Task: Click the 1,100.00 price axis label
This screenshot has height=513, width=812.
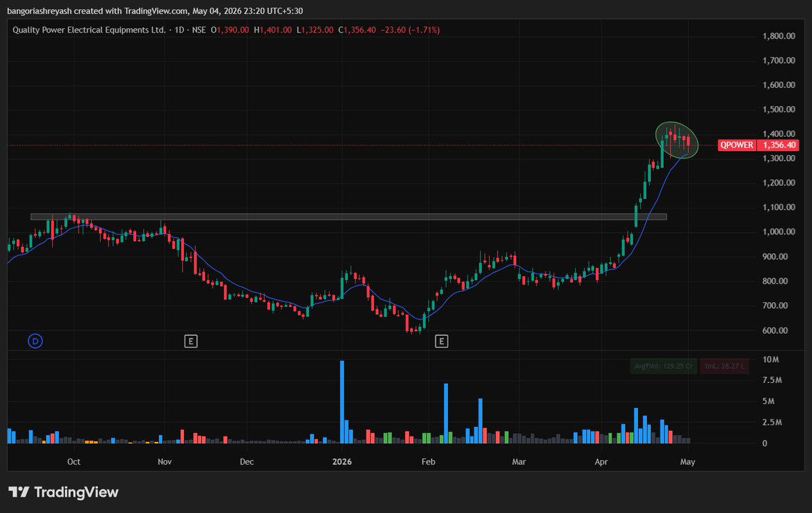Action: [777, 208]
